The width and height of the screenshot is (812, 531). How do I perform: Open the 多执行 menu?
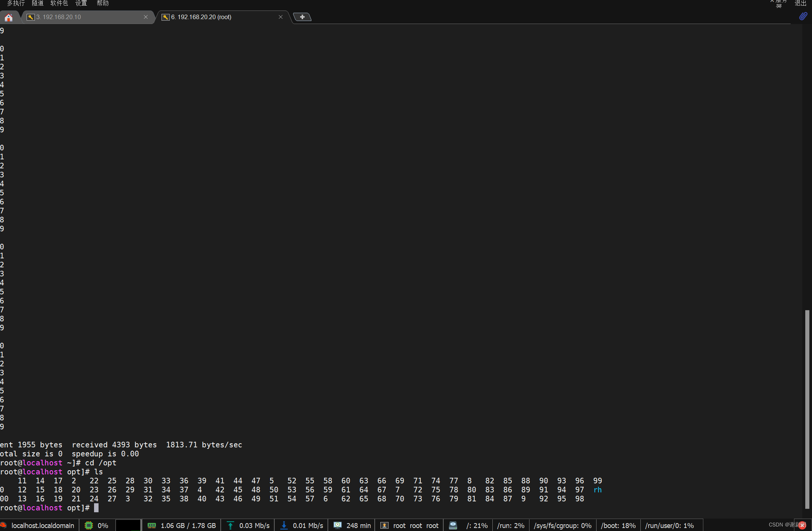tap(16, 3)
